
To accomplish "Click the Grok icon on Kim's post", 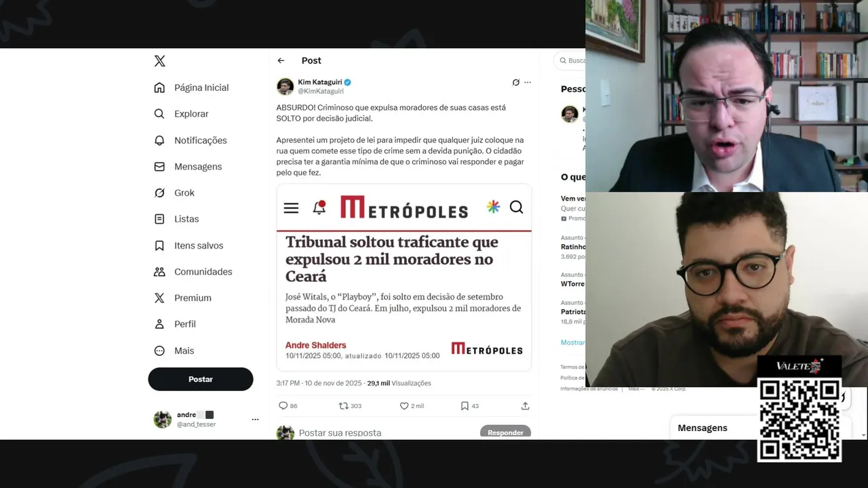I will pos(516,83).
